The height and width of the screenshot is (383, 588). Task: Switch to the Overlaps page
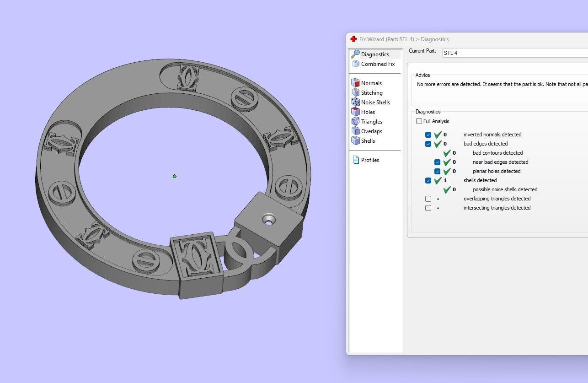pyautogui.click(x=367, y=131)
